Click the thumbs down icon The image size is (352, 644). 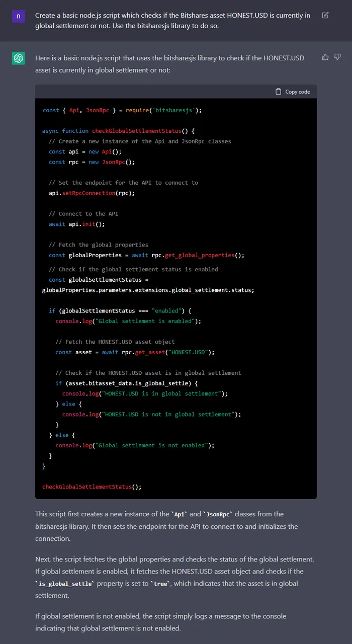[x=337, y=57]
